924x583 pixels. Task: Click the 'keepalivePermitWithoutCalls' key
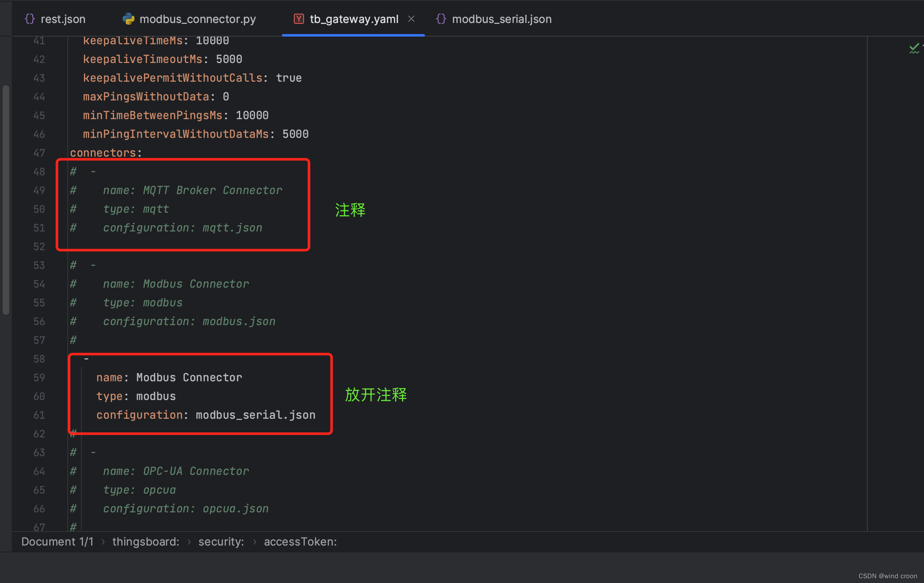click(172, 78)
